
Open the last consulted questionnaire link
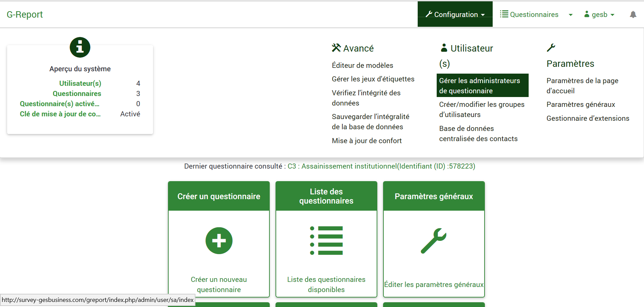(x=381, y=166)
